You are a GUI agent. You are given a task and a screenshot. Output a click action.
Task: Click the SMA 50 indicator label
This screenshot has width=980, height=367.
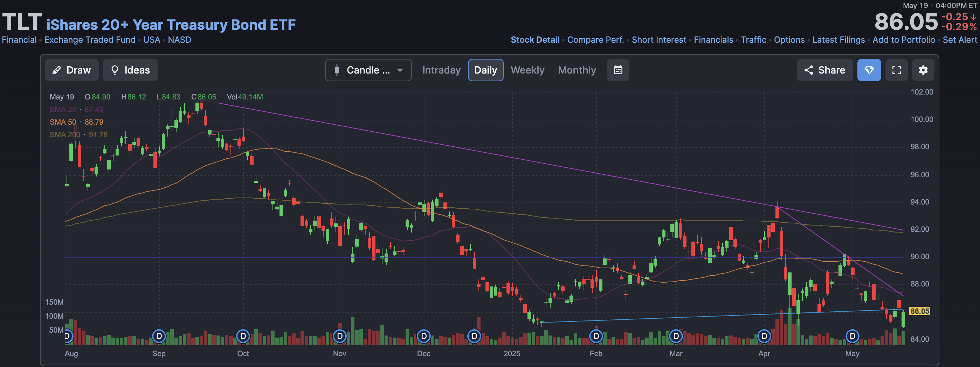pos(76,122)
